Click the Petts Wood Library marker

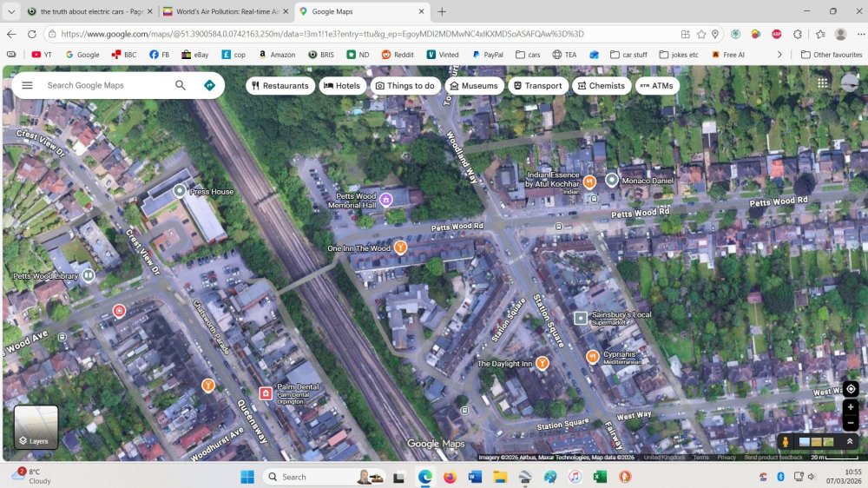point(88,275)
